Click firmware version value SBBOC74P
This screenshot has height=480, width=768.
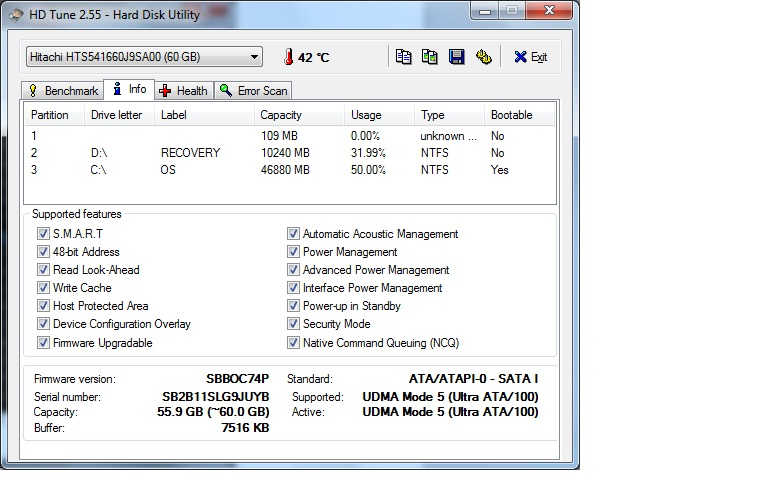[237, 379]
